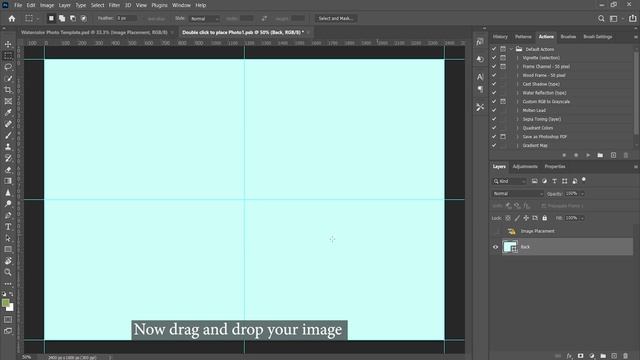Click the Play selection button in Actions panel
Screen dimensions: 640x360
pos(588,155)
